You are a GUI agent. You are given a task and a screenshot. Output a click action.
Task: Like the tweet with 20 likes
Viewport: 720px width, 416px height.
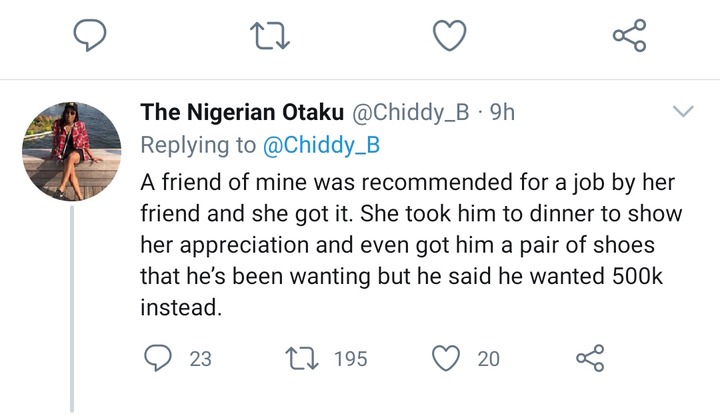[446, 358]
